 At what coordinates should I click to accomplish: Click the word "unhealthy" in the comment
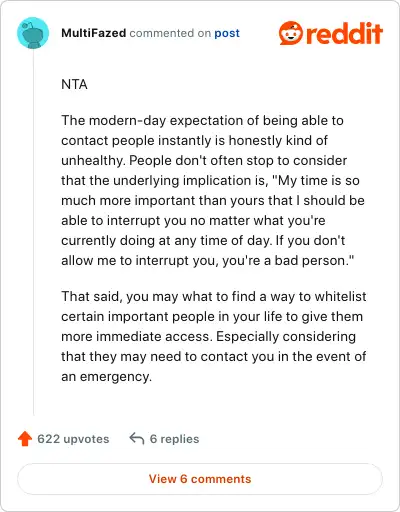click(x=93, y=161)
